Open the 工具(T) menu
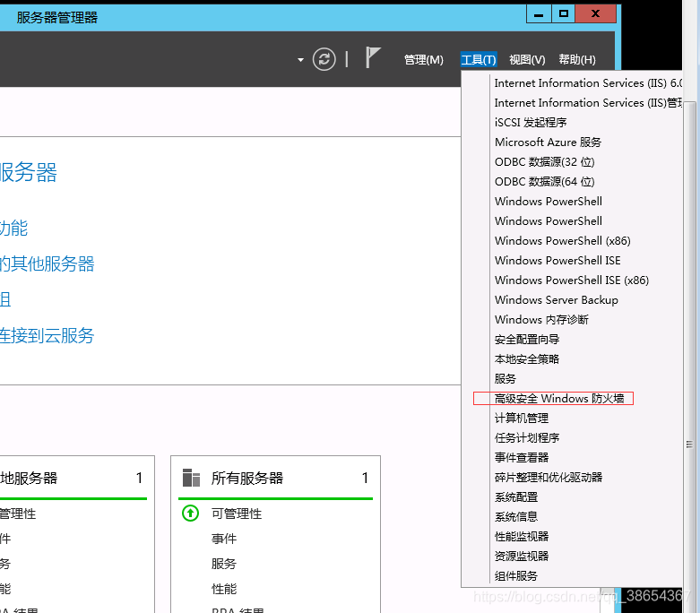This screenshot has width=700, height=613. (x=478, y=60)
